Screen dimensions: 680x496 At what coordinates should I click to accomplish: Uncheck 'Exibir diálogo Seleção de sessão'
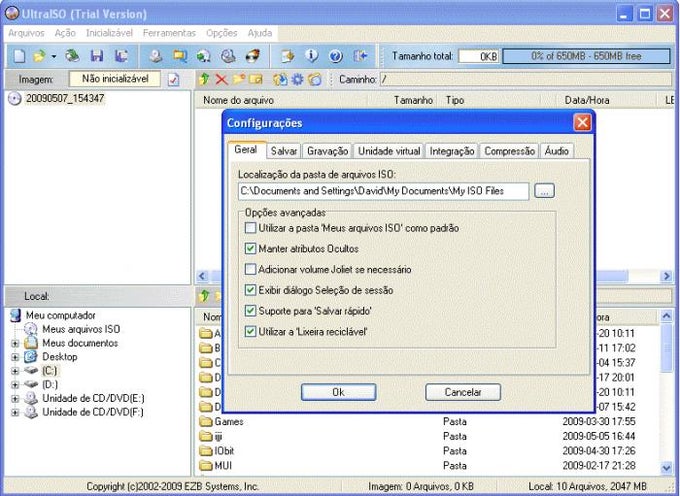[250, 290]
